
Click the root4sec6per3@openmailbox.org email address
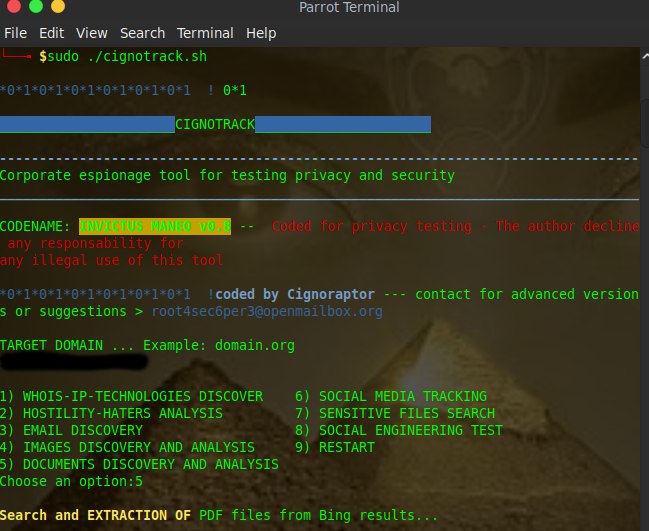pos(267,311)
